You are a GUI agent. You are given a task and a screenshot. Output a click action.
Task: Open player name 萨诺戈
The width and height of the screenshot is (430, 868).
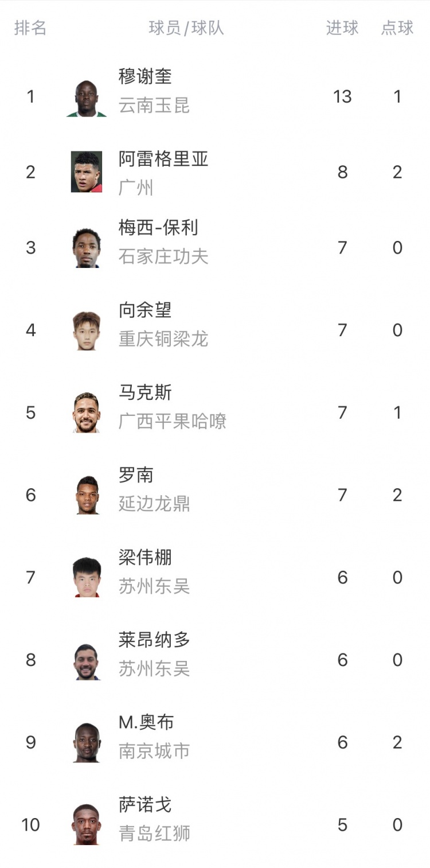(145, 805)
